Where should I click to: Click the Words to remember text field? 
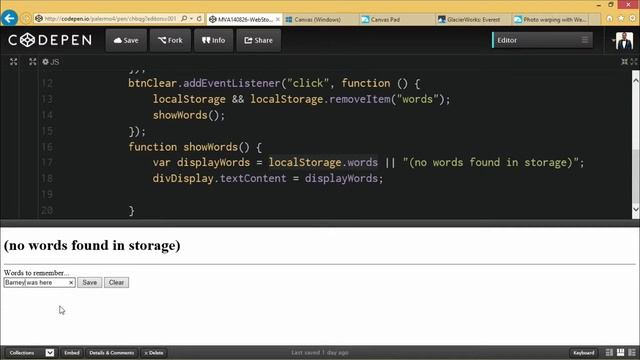pos(40,282)
